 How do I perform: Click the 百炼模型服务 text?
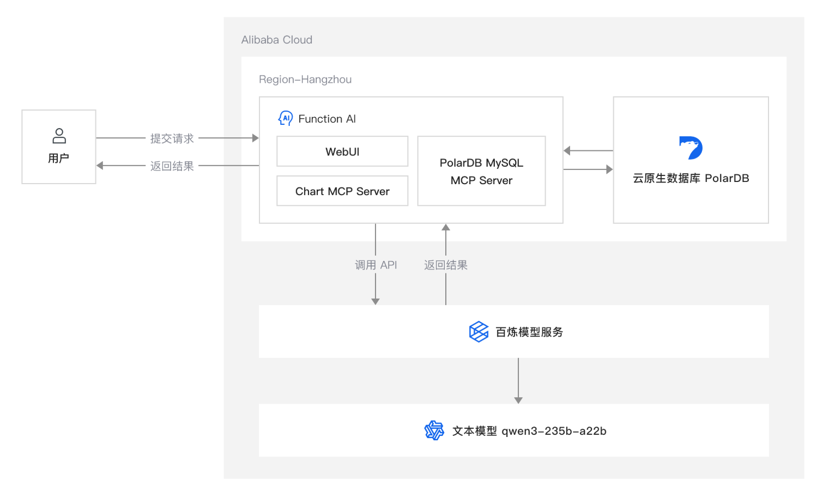[x=529, y=332]
